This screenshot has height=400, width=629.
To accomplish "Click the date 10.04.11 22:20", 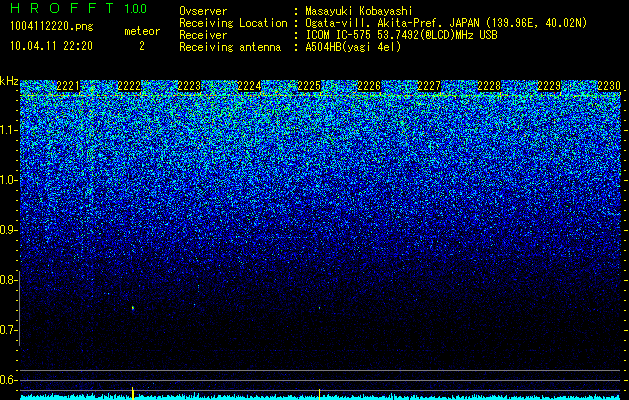I will point(51,46).
